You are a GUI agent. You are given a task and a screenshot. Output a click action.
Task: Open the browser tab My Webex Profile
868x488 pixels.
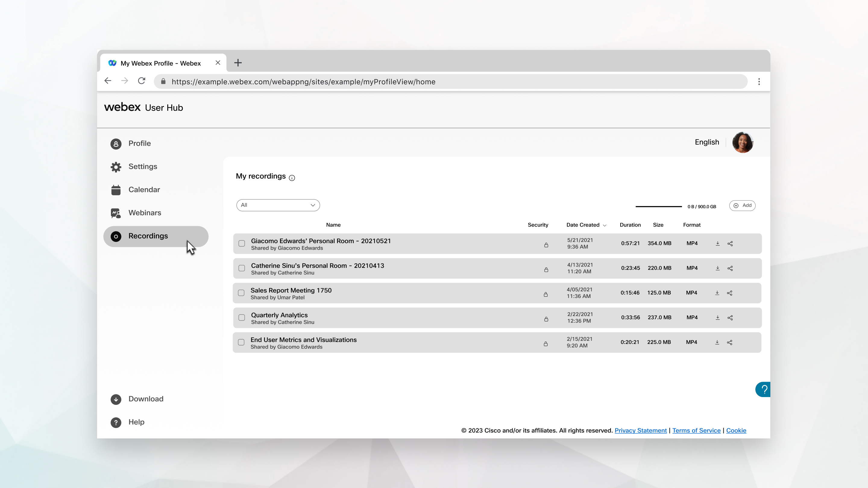(161, 63)
